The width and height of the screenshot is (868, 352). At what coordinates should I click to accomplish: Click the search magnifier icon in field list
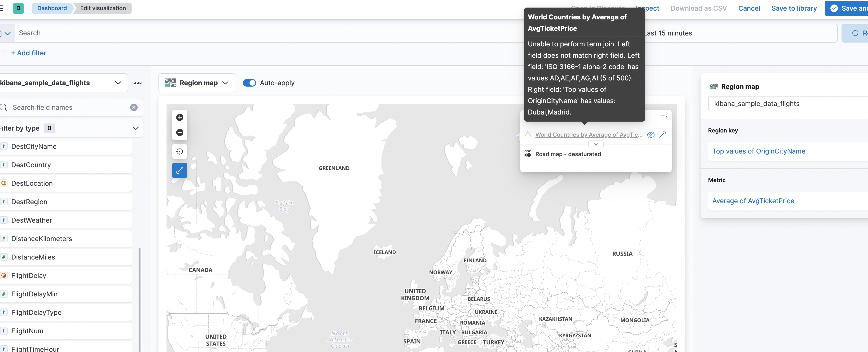[4, 108]
